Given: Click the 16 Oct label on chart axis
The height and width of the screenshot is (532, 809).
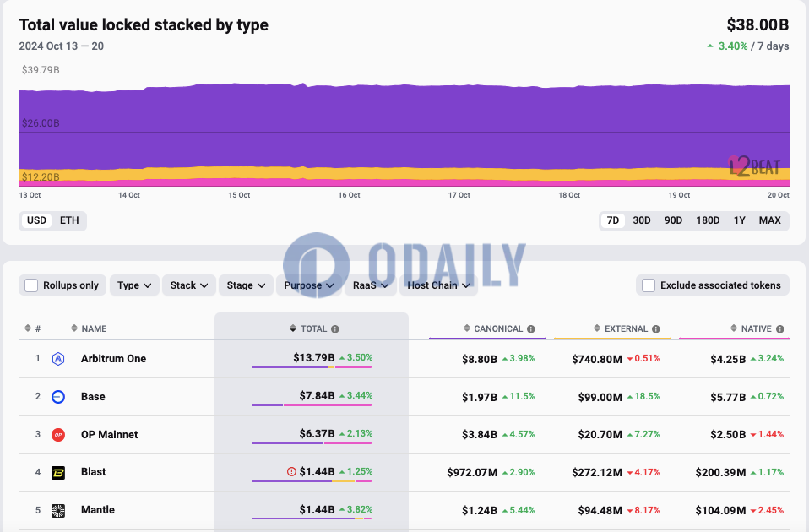Looking at the screenshot, I should click(x=350, y=195).
